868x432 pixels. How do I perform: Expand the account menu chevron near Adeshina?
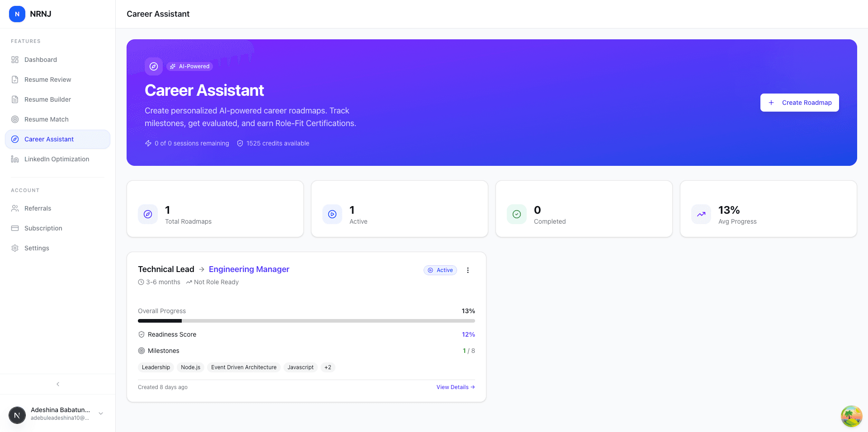point(100,413)
